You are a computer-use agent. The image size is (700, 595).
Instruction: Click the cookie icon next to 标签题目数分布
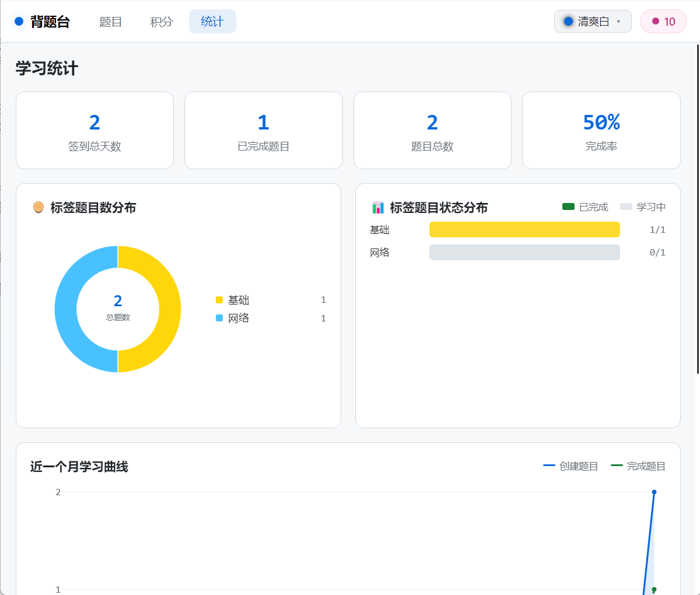point(38,207)
